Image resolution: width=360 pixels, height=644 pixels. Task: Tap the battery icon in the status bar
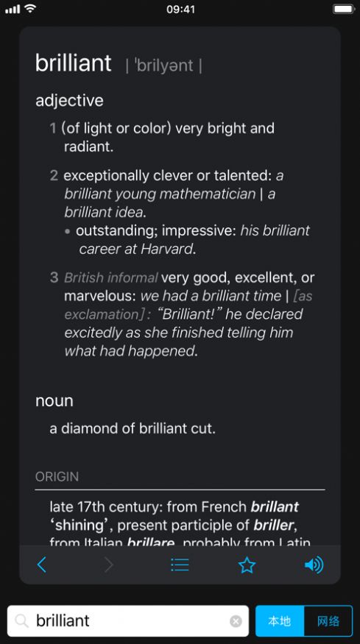point(343,9)
